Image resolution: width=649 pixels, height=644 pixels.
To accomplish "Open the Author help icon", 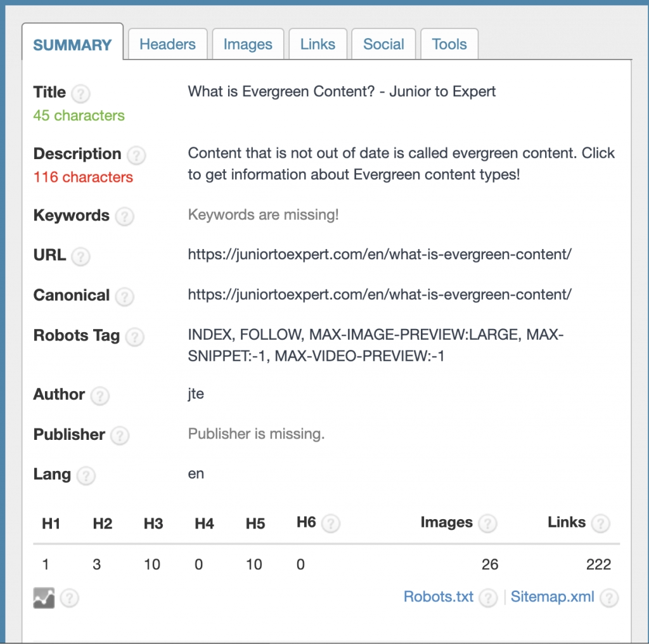I will pyautogui.click(x=100, y=397).
